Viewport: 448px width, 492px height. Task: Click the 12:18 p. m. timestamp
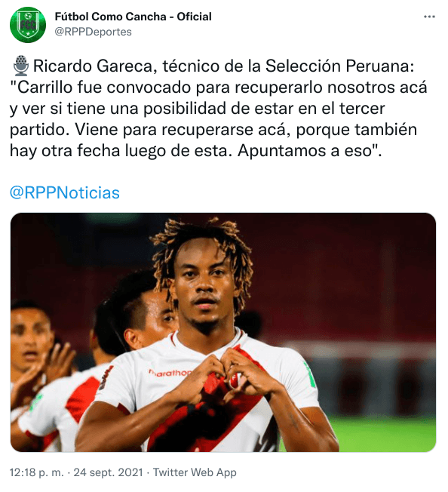(37, 472)
